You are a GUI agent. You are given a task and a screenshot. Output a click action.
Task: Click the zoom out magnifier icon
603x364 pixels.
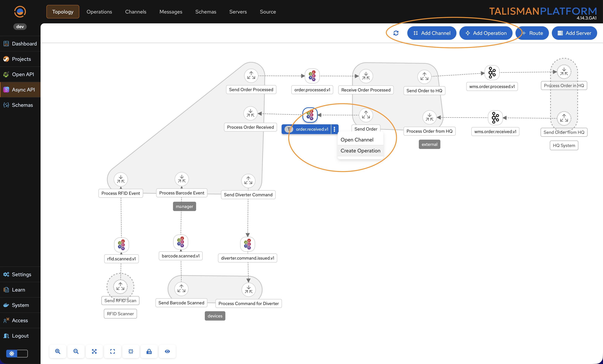pos(76,351)
